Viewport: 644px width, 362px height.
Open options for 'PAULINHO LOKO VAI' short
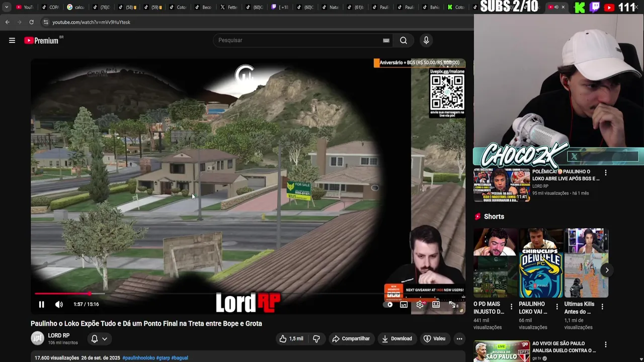click(557, 307)
